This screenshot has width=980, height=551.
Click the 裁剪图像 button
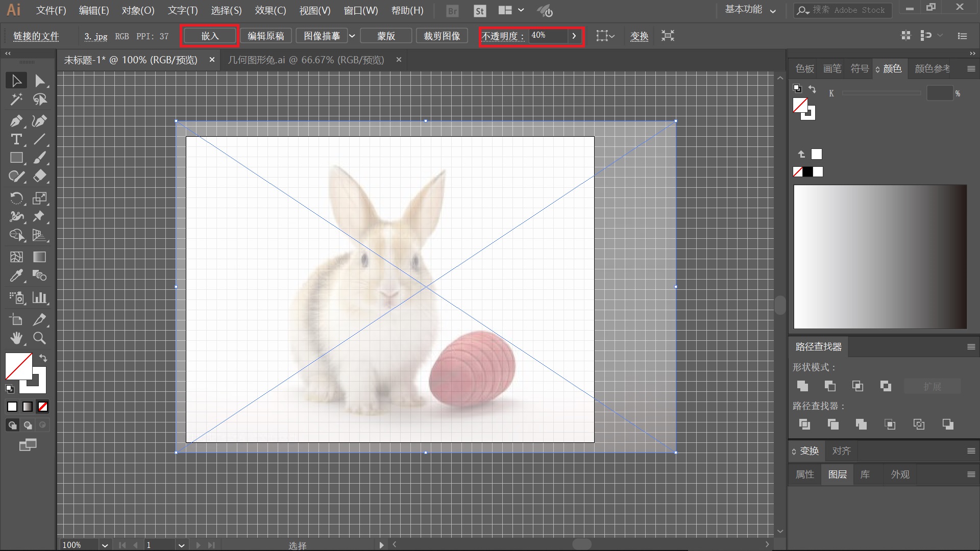442,36
